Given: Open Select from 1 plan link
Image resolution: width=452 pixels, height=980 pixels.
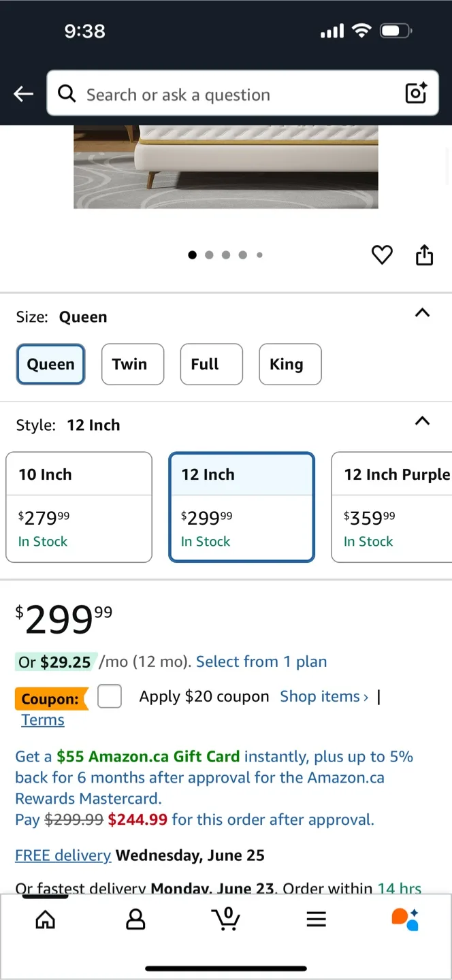Looking at the screenshot, I should pos(261,661).
